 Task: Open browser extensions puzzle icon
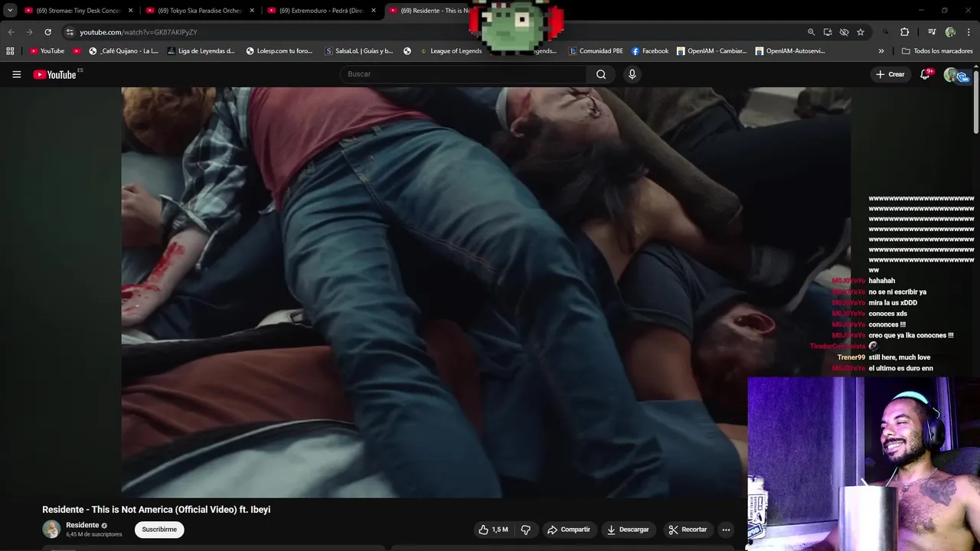[x=904, y=32]
